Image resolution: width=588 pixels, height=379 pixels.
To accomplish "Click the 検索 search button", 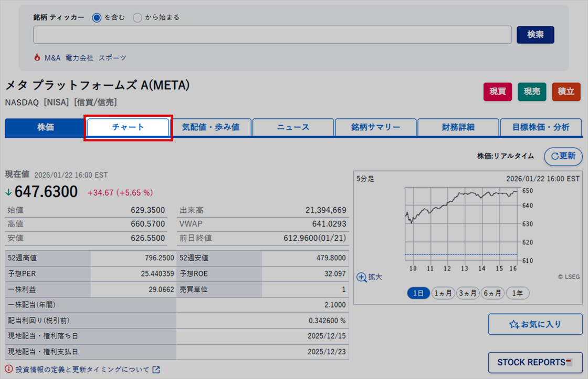I will coord(535,34).
